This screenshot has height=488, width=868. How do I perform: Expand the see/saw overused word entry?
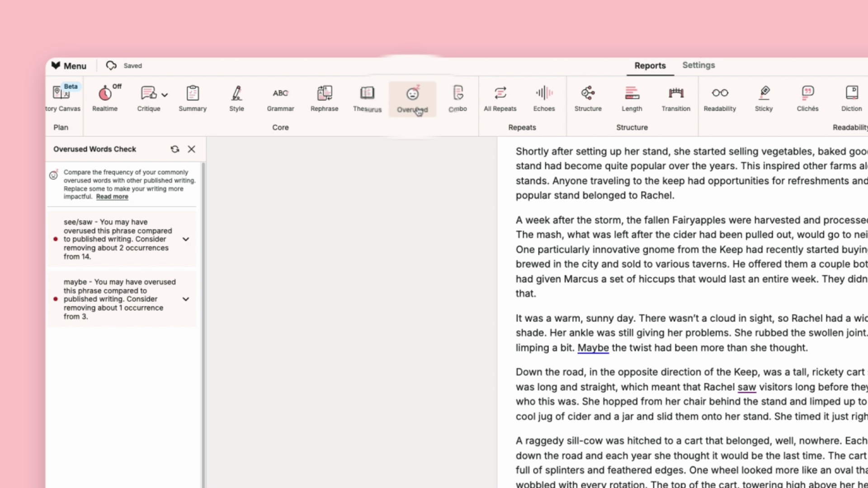click(x=186, y=239)
